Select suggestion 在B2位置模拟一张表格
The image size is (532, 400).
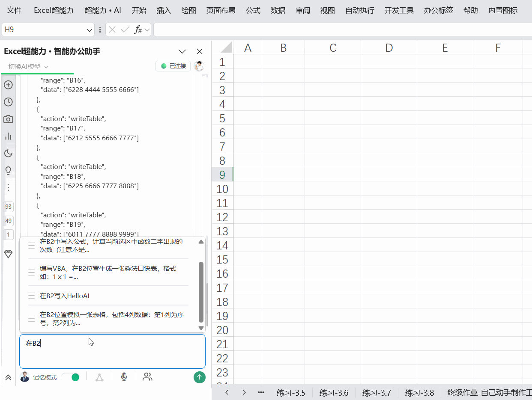[x=108, y=319]
